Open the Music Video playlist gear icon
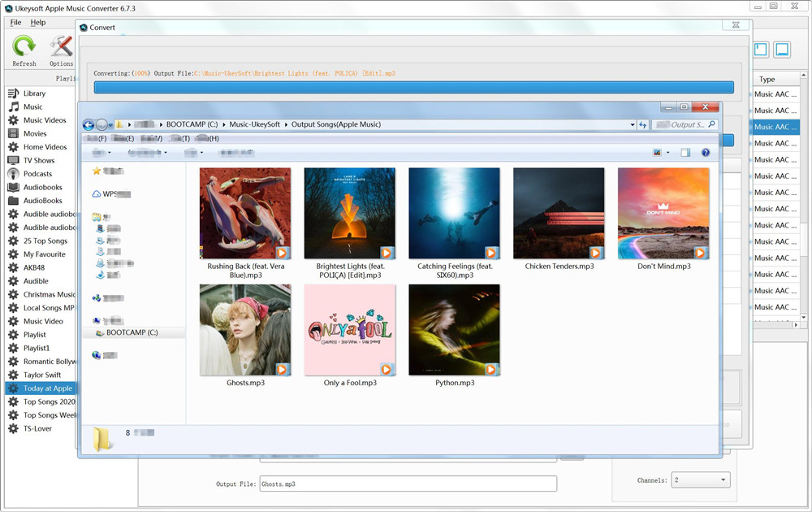Viewport: 812px width, 512px height. click(14, 321)
